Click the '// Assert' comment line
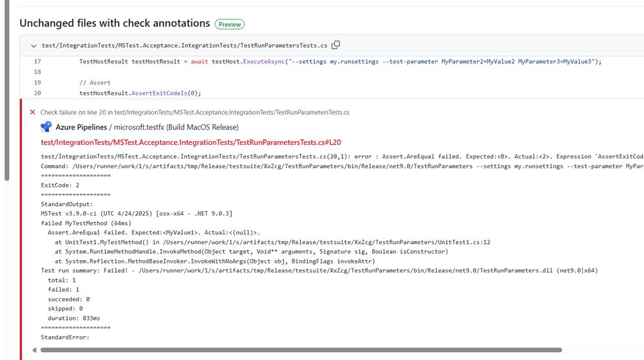This screenshot has width=644, height=360. tap(95, 82)
